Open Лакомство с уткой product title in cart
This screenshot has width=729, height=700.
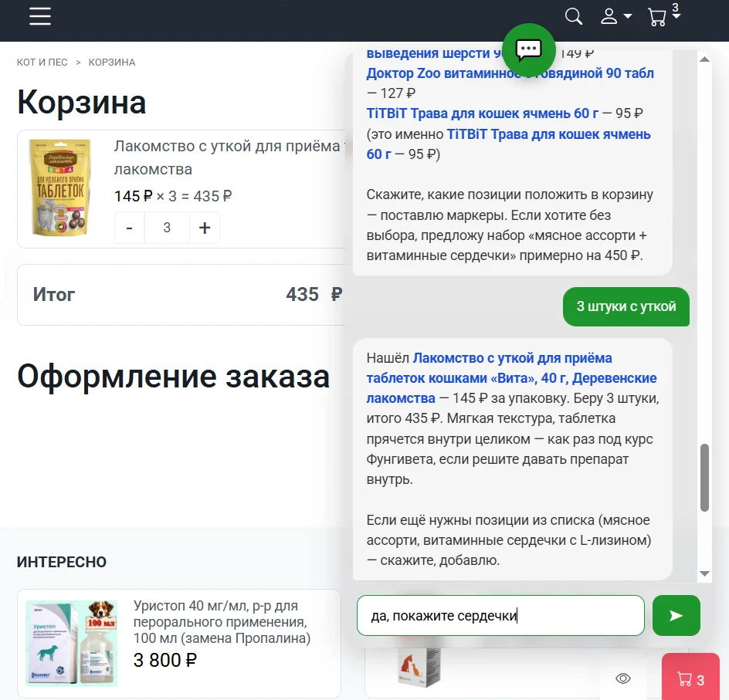tap(229, 157)
